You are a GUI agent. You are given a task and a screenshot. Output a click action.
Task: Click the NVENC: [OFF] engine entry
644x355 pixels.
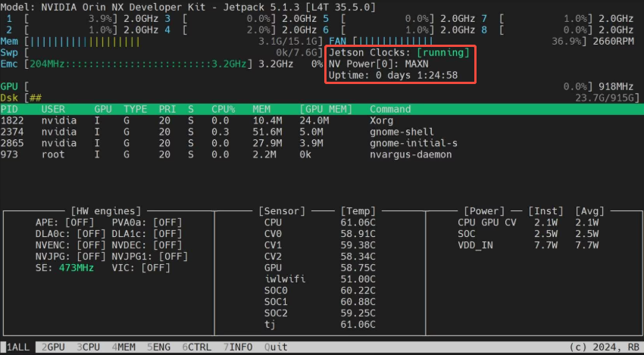[x=70, y=245]
